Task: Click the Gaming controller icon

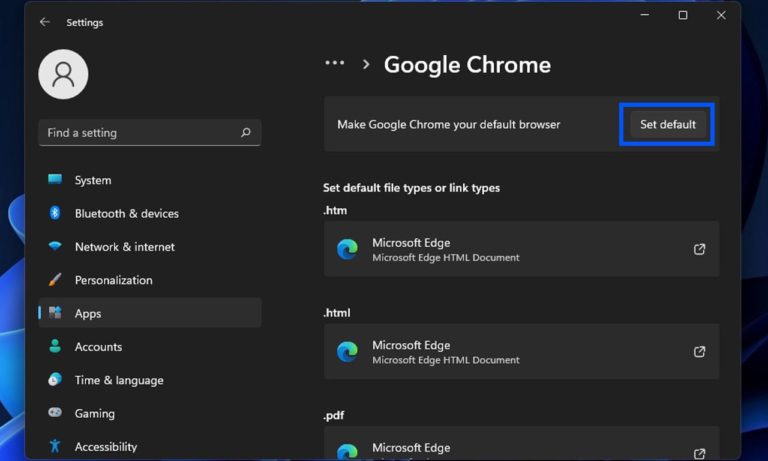Action: (55, 412)
